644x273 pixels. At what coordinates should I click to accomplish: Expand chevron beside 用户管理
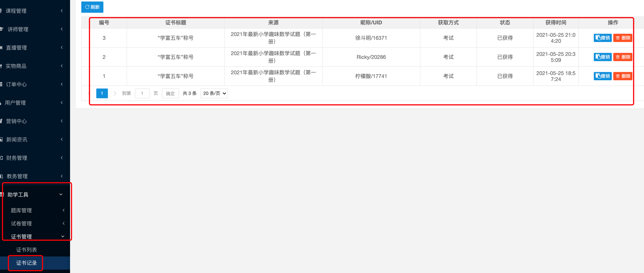[61, 103]
